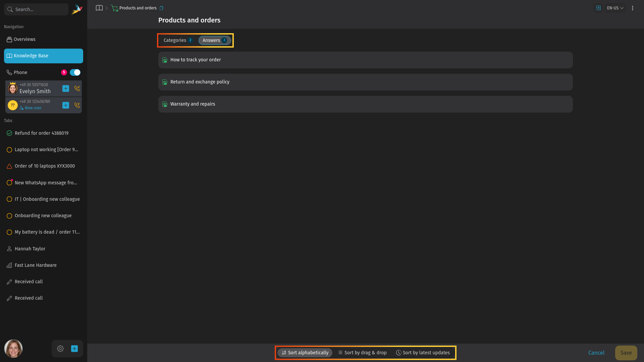This screenshot has width=644, height=362.
Task: Answer the incoming call from Evelyn Smith
Action: (77, 88)
